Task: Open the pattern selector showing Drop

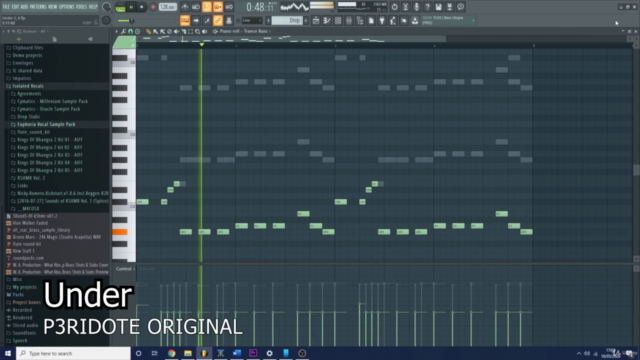Action: [x=287, y=20]
